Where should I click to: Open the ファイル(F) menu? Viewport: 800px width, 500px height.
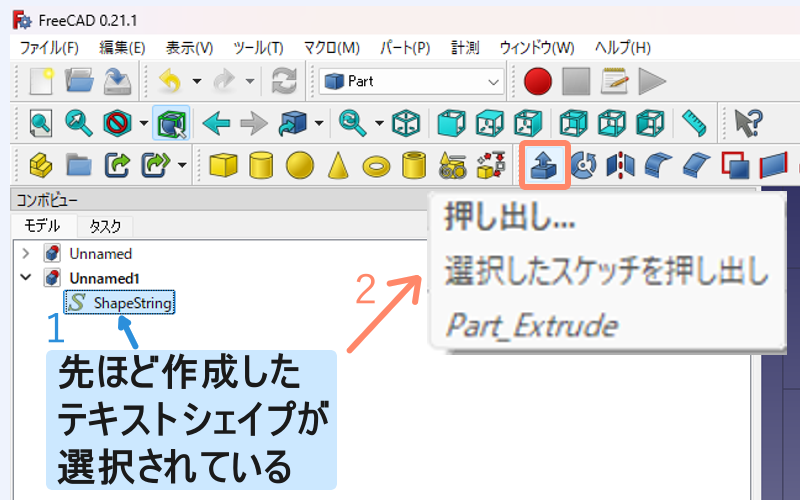click(x=49, y=48)
